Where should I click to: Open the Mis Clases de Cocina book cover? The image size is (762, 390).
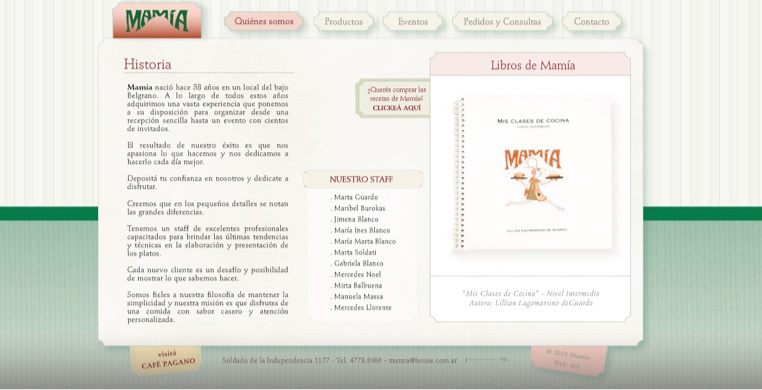(533, 173)
